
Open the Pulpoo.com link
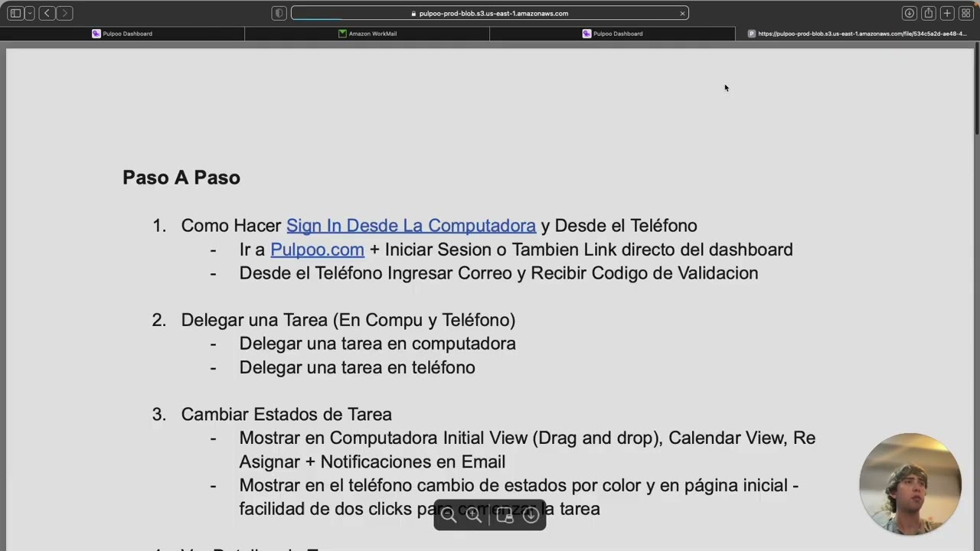(317, 249)
